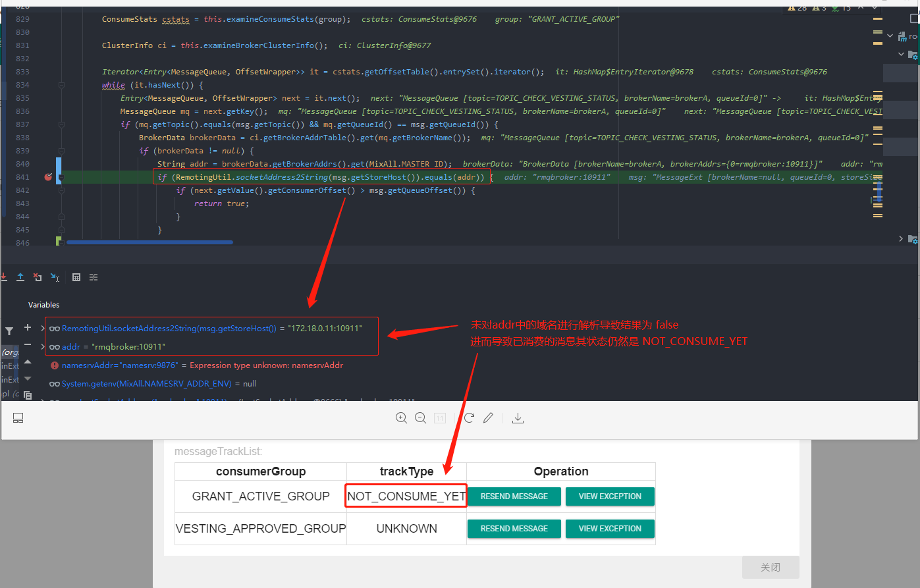Zoom out of the screenshot image
Viewport: 920px width, 588px height.
tap(420, 417)
